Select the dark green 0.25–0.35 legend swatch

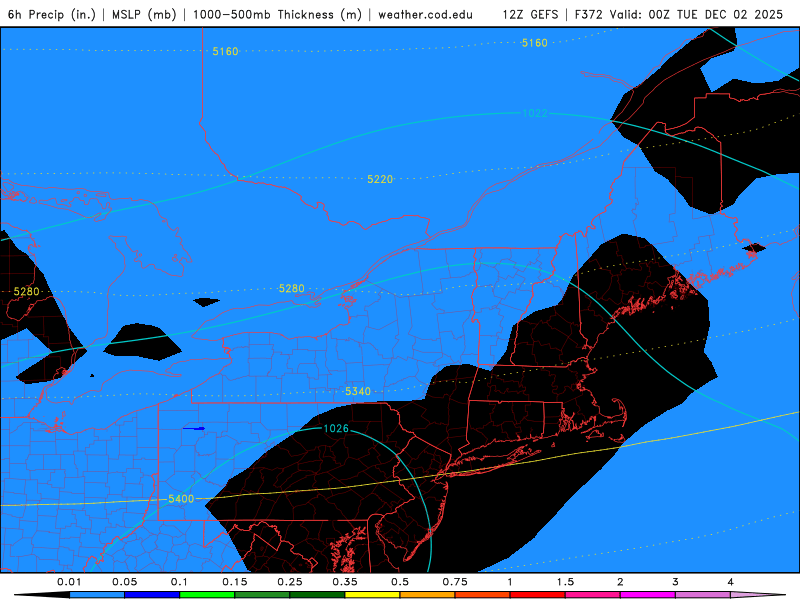pyautogui.click(x=317, y=595)
